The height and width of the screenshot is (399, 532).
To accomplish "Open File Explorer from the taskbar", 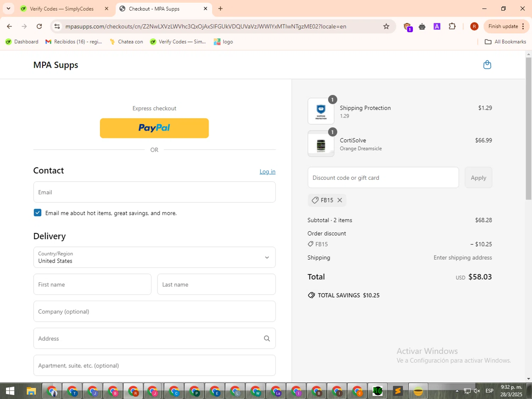I will pos(31,391).
